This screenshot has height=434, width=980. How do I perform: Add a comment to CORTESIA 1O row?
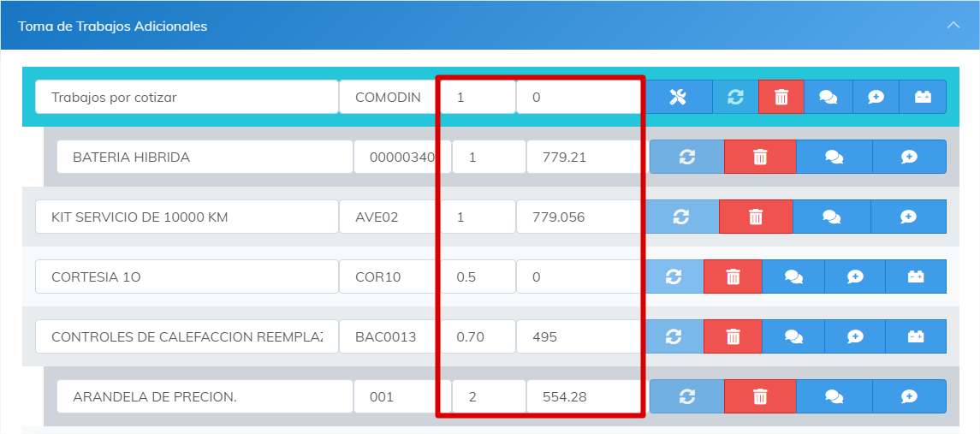854,277
